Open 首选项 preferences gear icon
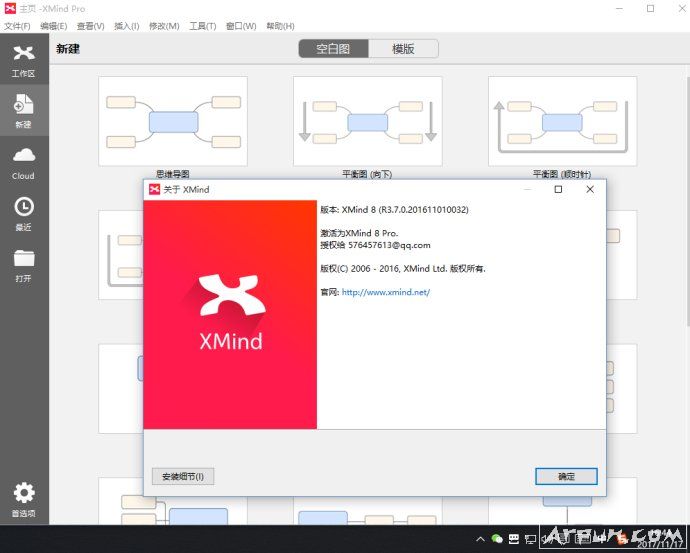 (24, 499)
